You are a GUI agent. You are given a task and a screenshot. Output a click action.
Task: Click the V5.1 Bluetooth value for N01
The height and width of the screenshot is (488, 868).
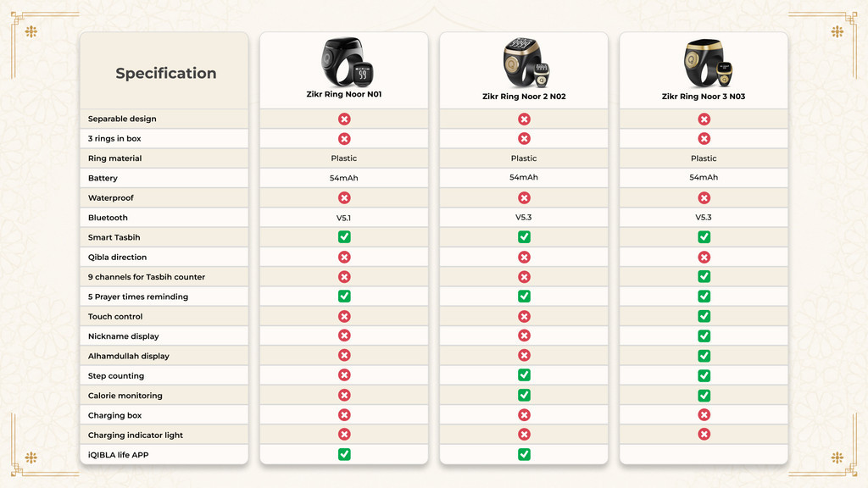[344, 218]
